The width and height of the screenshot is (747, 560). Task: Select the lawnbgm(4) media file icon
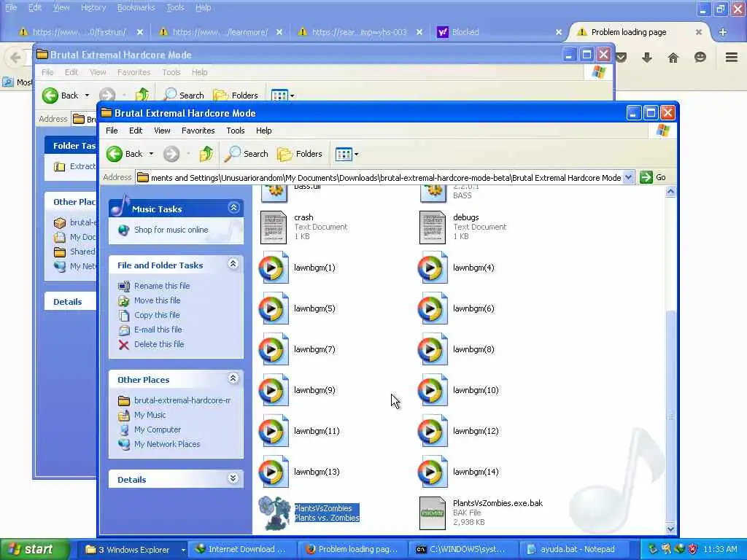click(433, 268)
